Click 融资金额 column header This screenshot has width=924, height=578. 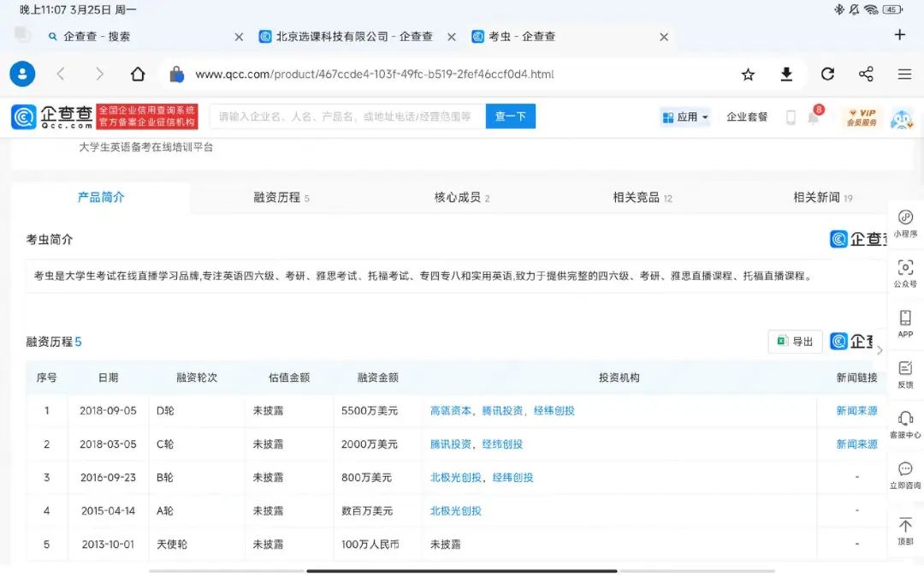coord(378,378)
